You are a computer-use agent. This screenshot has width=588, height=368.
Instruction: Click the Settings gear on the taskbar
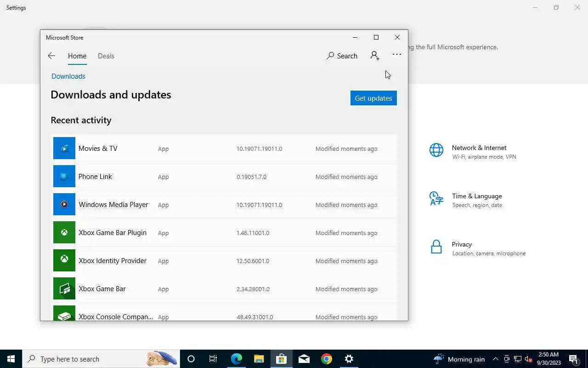tap(349, 359)
